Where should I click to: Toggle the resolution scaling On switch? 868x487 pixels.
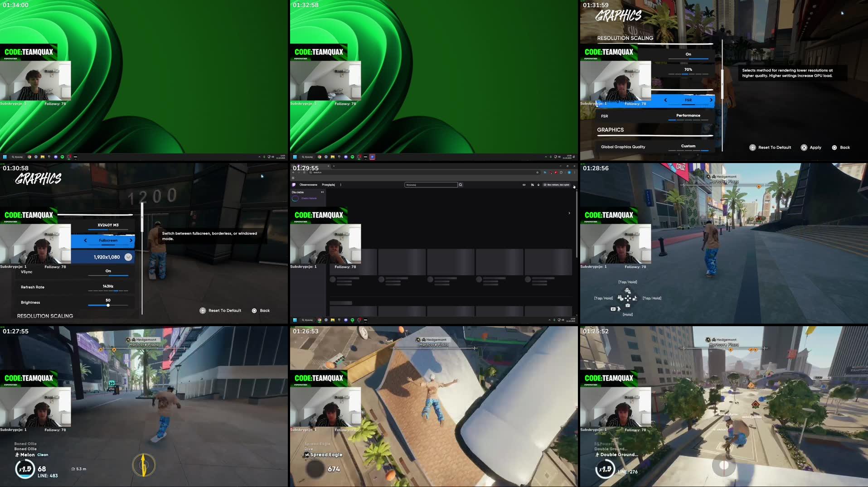(688, 54)
